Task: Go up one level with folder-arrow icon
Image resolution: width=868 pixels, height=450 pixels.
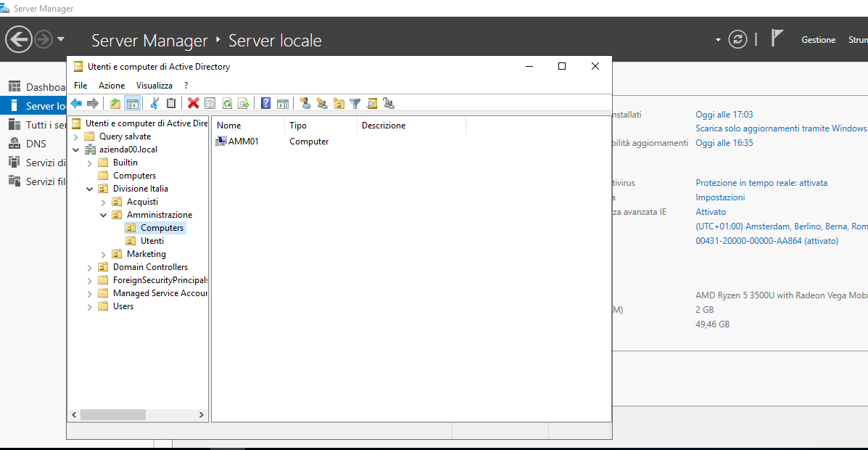Action: pos(115,103)
